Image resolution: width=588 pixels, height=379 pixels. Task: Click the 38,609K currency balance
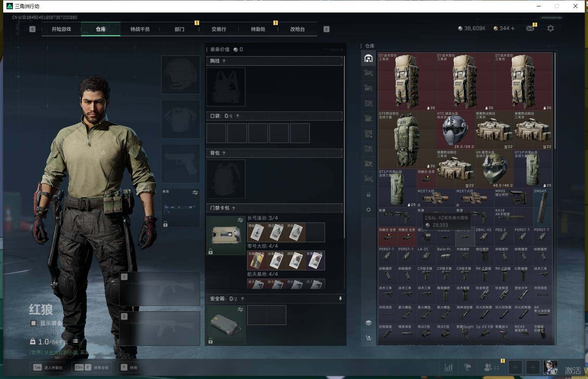point(472,28)
